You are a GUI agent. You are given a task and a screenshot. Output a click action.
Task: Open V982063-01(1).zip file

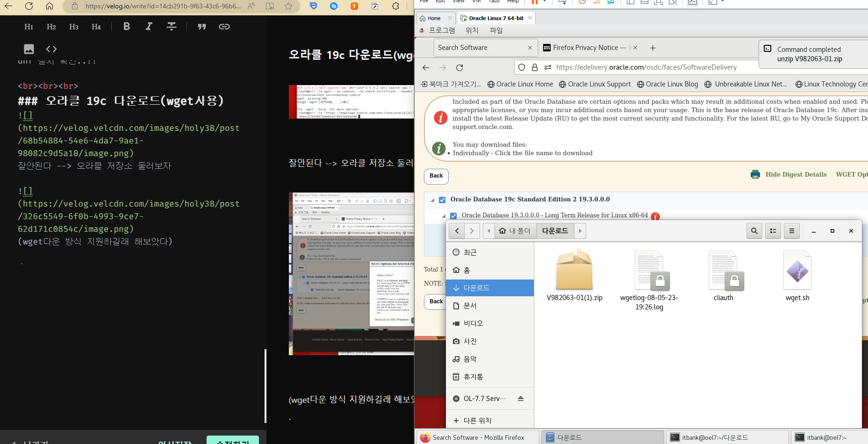574,276
